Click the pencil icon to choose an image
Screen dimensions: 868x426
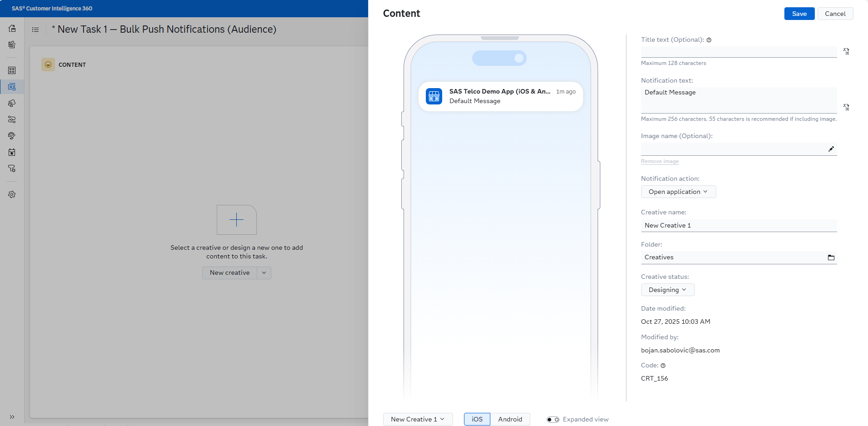point(832,149)
